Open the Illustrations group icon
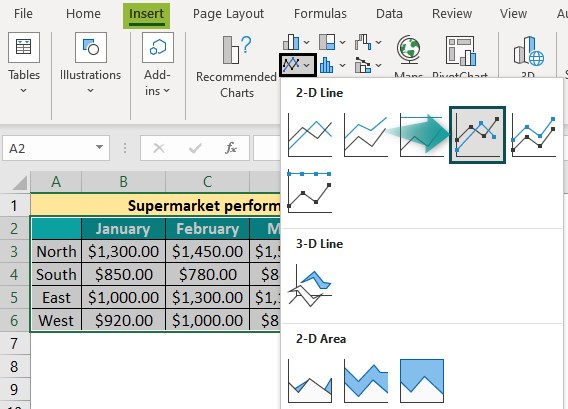This screenshot has width=568, height=409. coord(91,47)
